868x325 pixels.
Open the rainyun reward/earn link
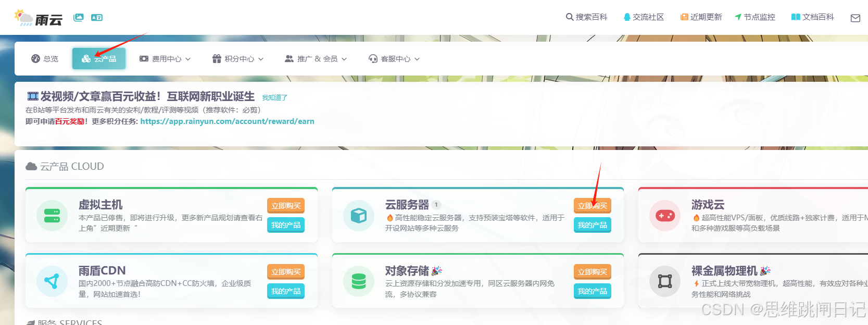[227, 121]
